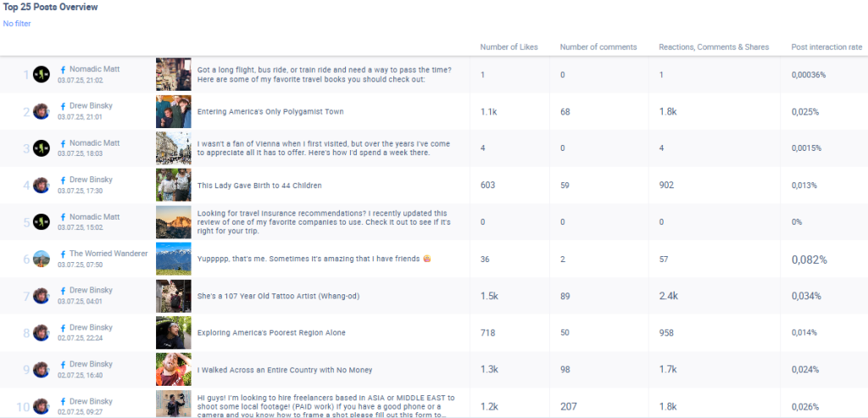Click Drew Binsky's avatar in row 10
This screenshot has width=868, height=418.
[x=42, y=406]
